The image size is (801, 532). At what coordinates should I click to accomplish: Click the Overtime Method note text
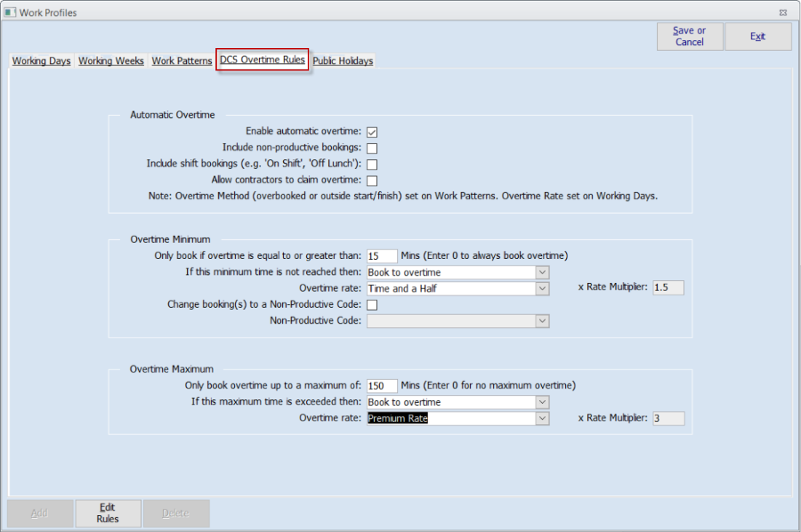coord(403,196)
